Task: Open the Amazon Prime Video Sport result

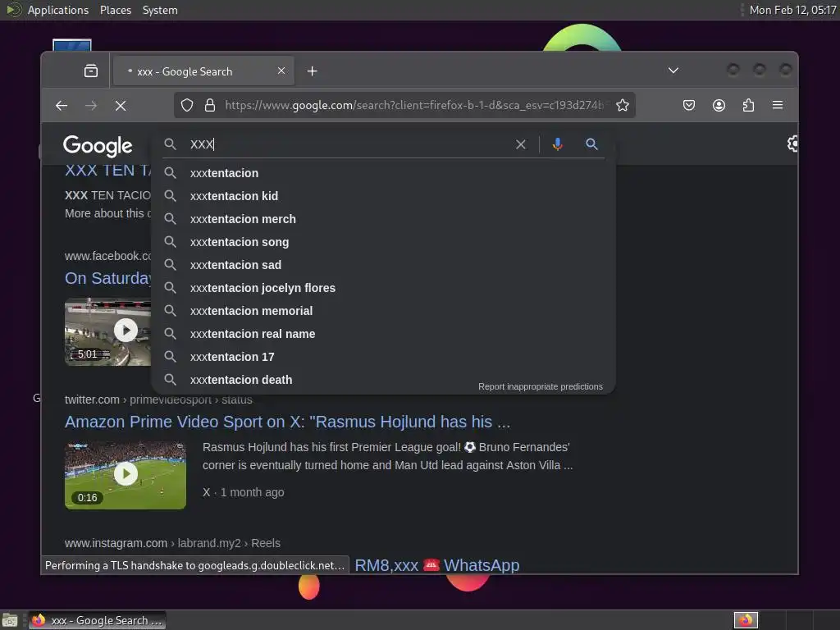Action: click(x=287, y=422)
